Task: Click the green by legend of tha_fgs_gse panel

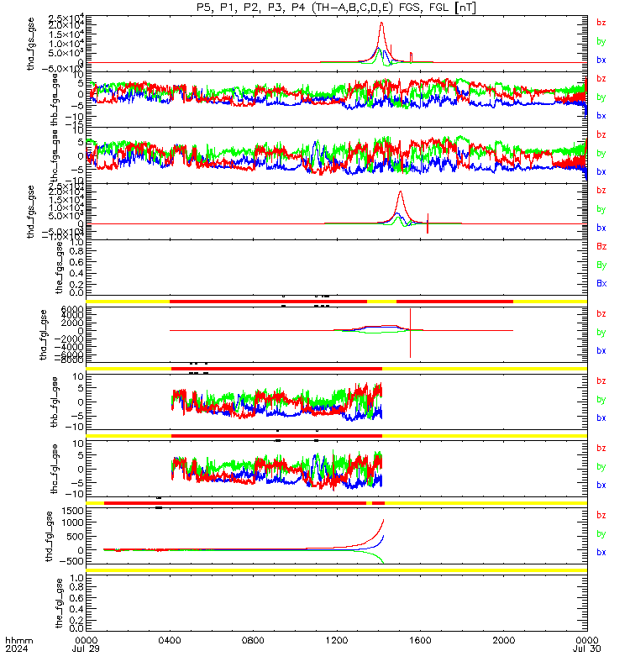Action: pyautogui.click(x=601, y=41)
